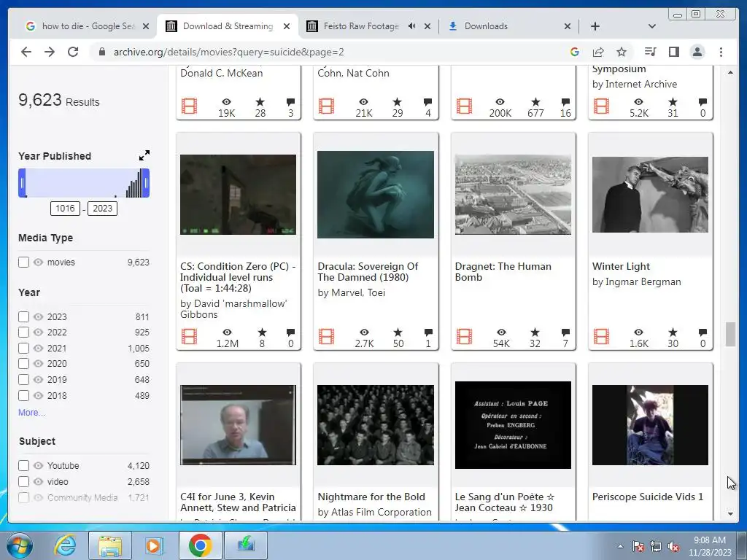This screenshot has height=560, width=747.
Task: Check the 2018 year filter
Action: point(23,395)
